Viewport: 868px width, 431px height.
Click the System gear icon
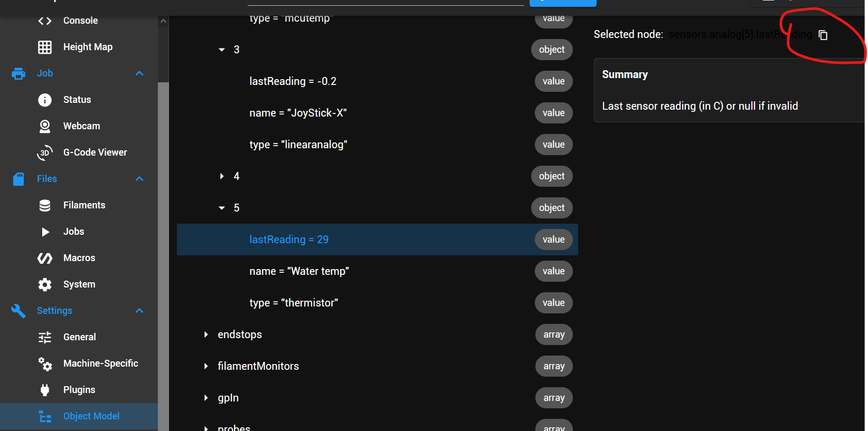pyautogui.click(x=45, y=284)
